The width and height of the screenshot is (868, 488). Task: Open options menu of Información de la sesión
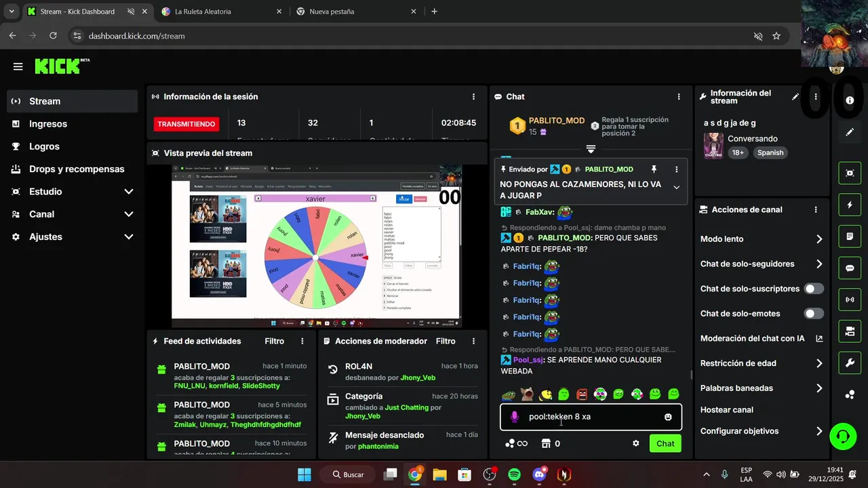pyautogui.click(x=473, y=97)
